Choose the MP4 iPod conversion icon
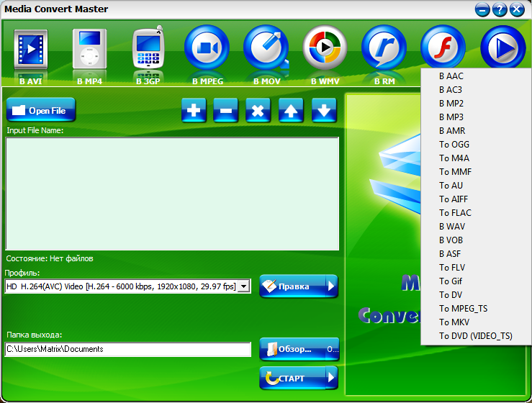This screenshot has width=532, height=403. coord(89,49)
